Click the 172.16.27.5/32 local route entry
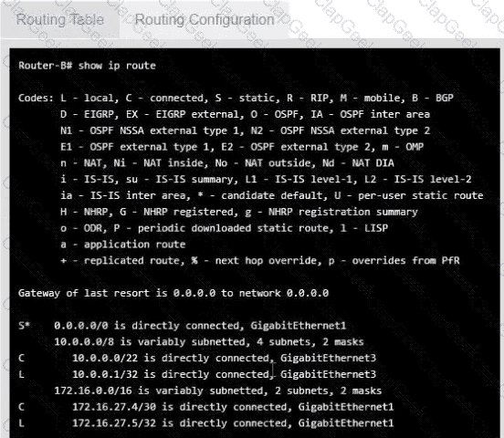The image size is (504, 438). [x=206, y=422]
